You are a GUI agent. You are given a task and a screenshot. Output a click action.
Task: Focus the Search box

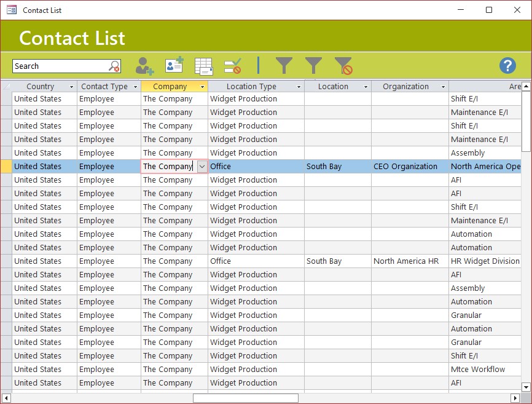(x=60, y=66)
